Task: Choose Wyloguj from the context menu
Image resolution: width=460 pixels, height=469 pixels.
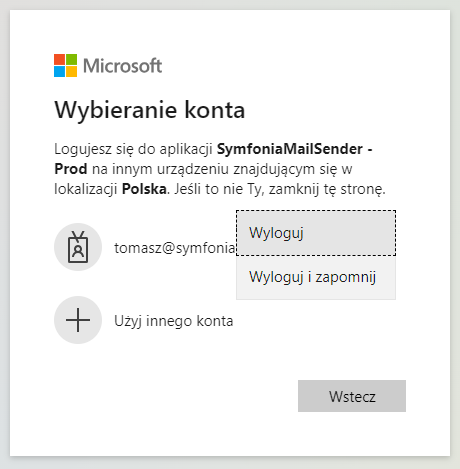Action: click(x=316, y=233)
